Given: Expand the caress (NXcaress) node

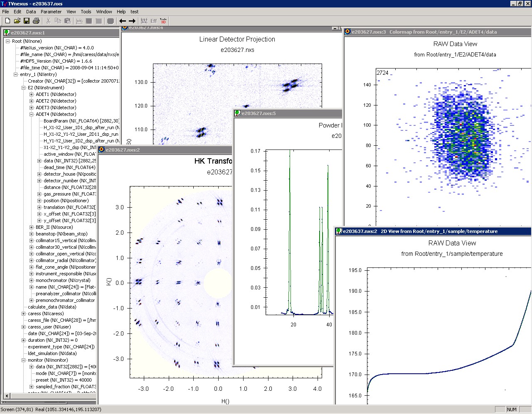Looking at the screenshot, I should pyautogui.click(x=24, y=314).
